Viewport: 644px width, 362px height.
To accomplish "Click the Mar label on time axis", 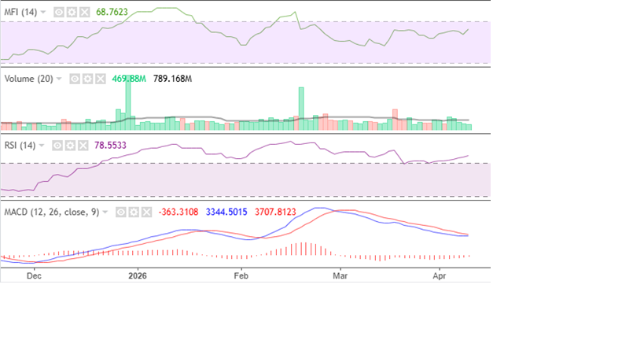I will tap(340, 276).
